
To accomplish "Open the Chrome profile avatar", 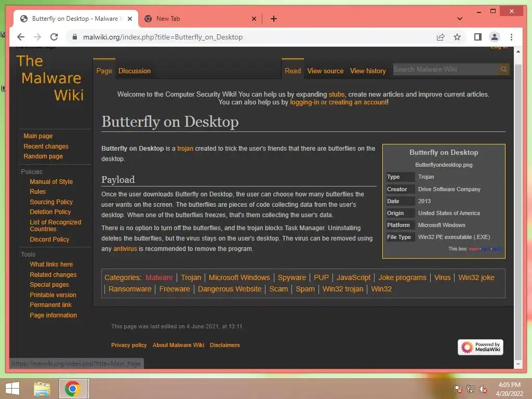I will pos(495,37).
